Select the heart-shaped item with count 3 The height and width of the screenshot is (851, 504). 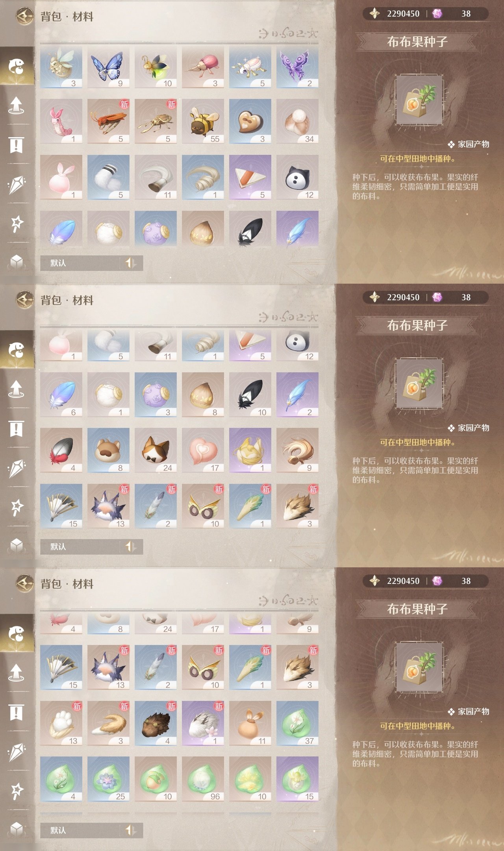click(250, 121)
